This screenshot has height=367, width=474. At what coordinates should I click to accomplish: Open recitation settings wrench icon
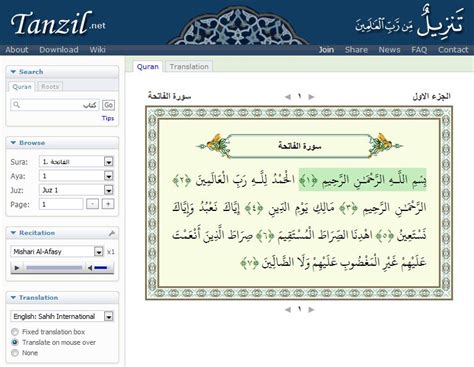point(112,233)
